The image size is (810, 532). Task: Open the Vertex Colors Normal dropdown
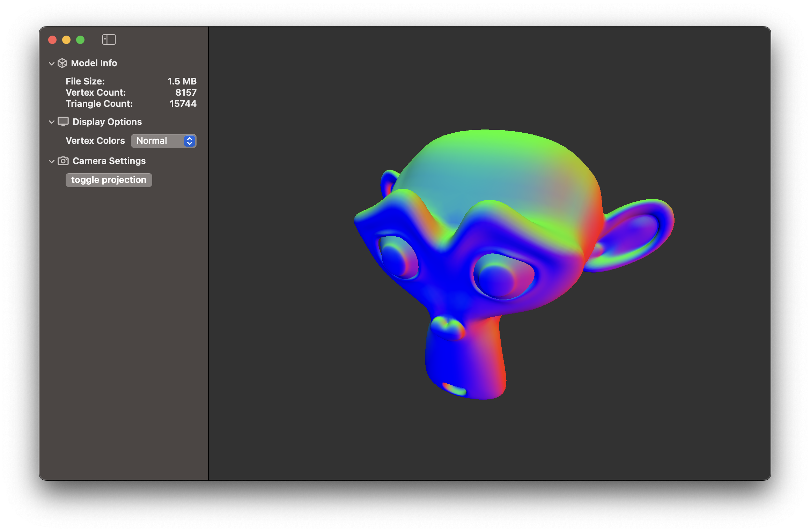pos(158,141)
